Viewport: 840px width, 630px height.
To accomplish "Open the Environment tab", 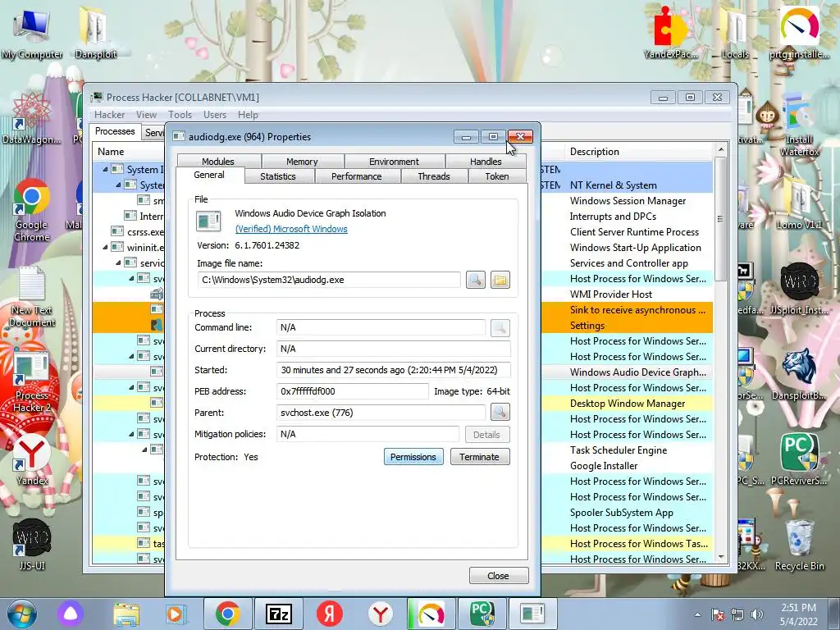I will (394, 162).
